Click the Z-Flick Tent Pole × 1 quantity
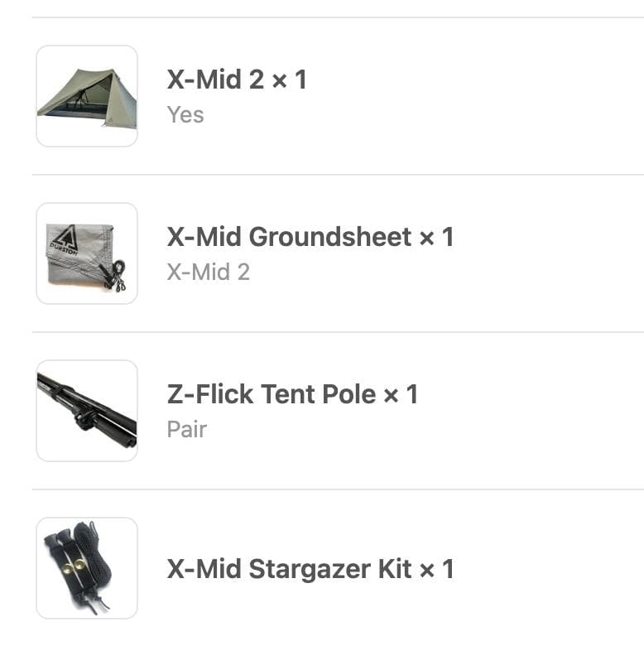644x646 pixels. click(401, 394)
